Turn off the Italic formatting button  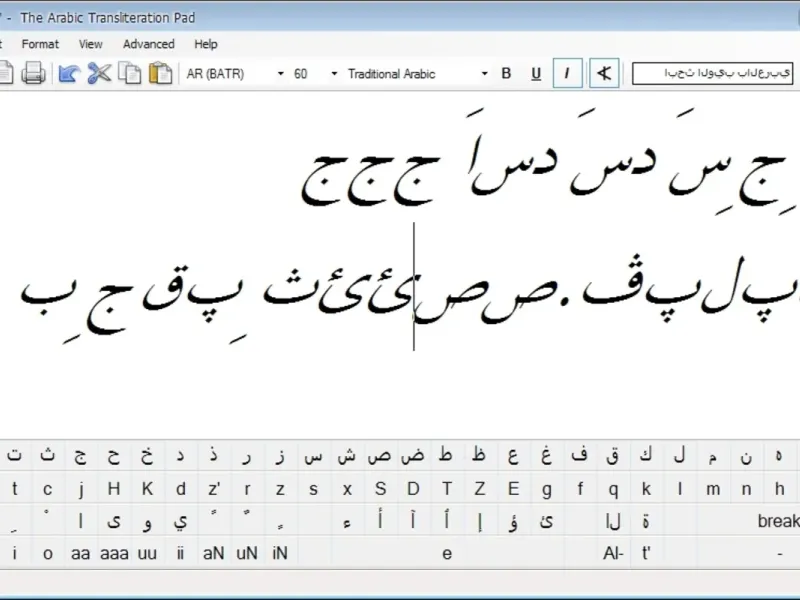(567, 73)
